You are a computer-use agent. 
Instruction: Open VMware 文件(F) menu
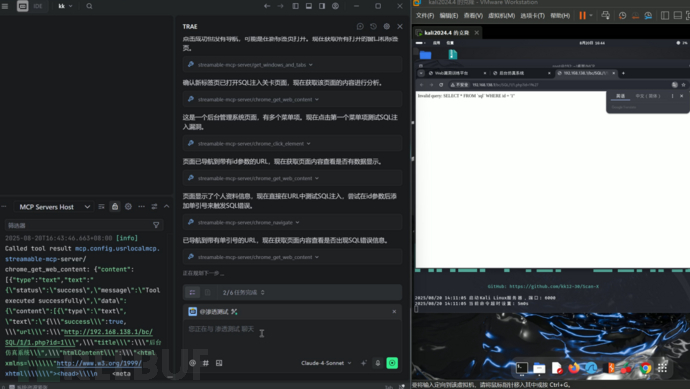425,15
